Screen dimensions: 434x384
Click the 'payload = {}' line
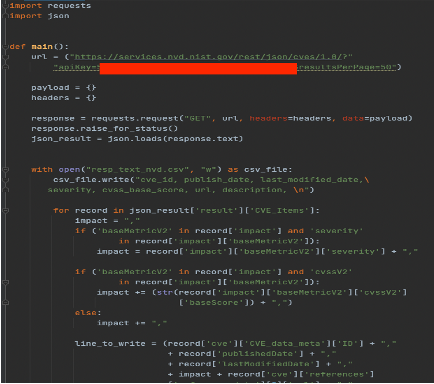click(64, 88)
